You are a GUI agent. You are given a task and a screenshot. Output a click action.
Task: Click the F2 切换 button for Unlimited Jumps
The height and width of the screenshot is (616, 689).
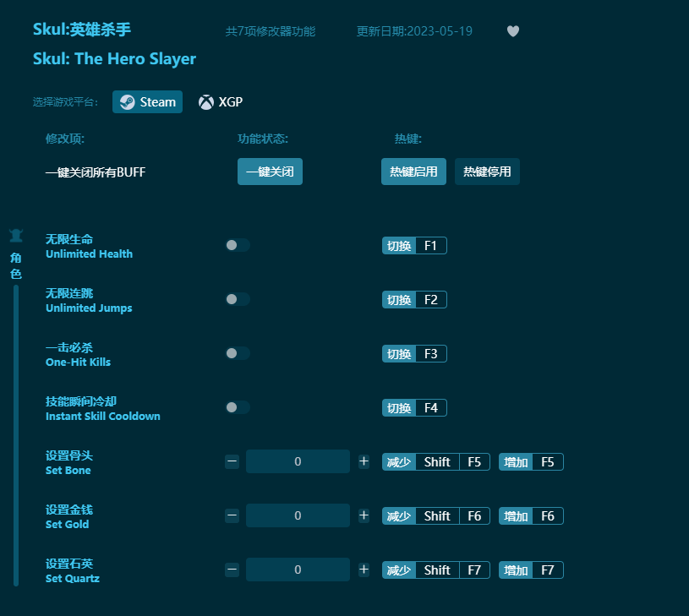point(414,299)
